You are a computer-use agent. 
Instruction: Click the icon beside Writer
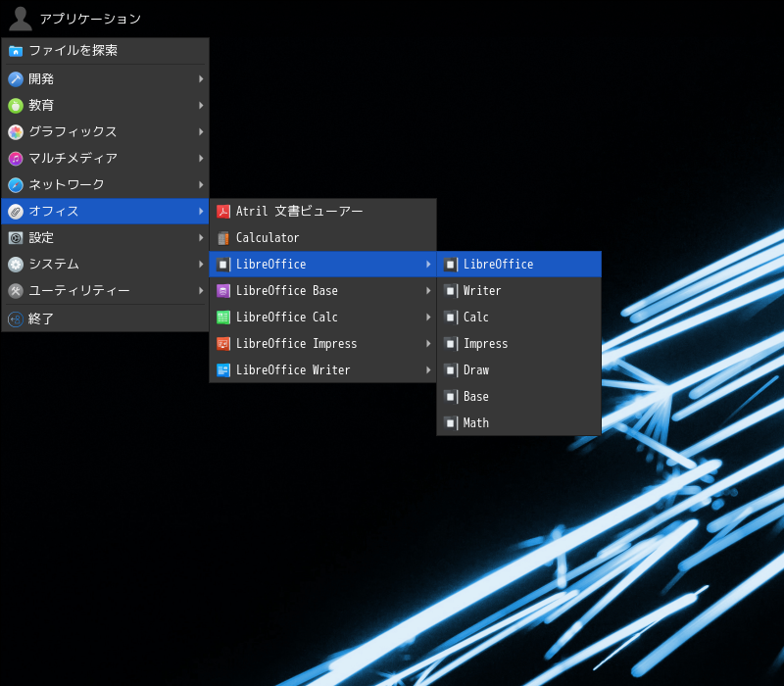451,291
